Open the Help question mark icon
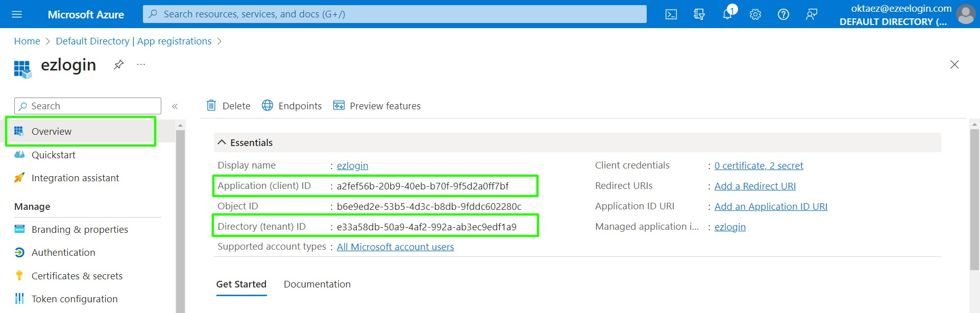Viewport: 980px width, 313px height. tap(783, 14)
